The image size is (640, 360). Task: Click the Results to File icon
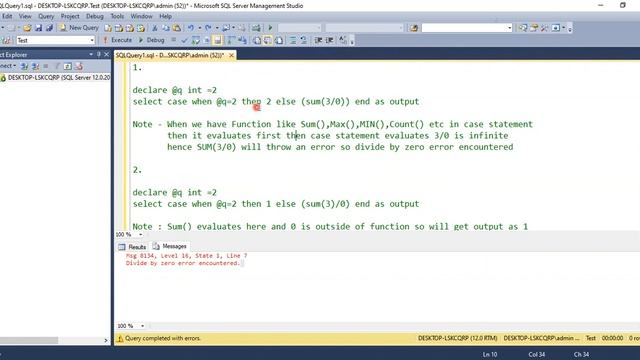(x=279, y=40)
